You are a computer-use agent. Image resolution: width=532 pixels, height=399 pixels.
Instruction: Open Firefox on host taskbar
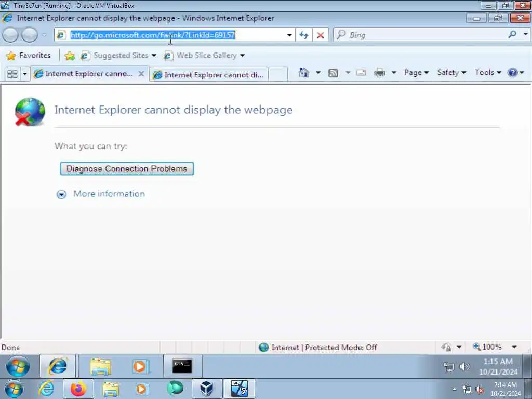(x=78, y=389)
